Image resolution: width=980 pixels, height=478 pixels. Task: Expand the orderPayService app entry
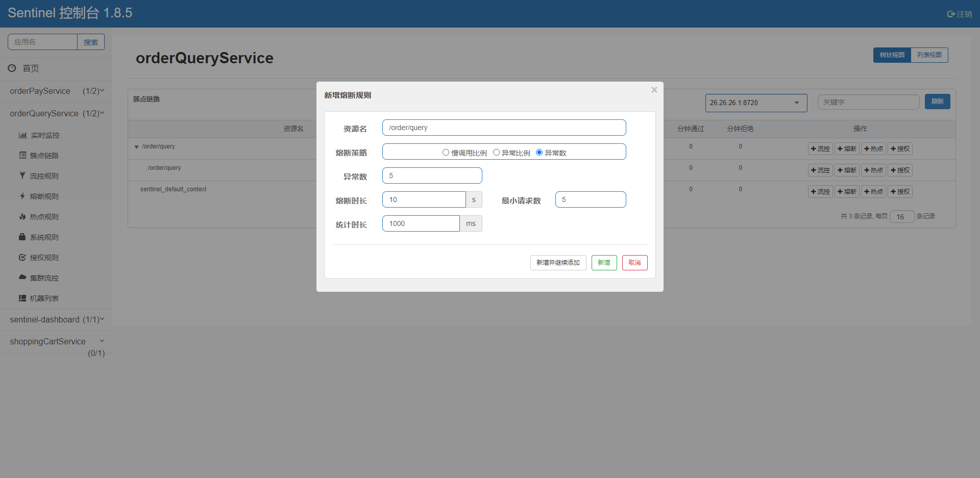pyautogui.click(x=56, y=91)
